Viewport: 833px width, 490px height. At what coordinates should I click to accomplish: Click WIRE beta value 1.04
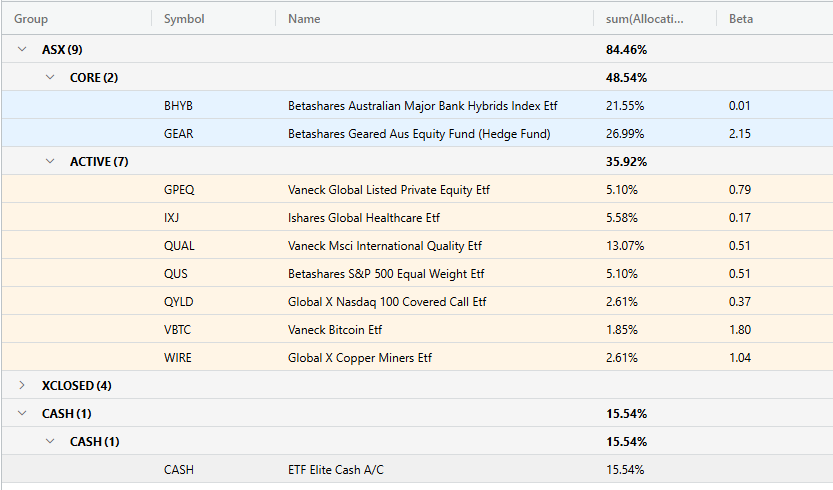[740, 358]
